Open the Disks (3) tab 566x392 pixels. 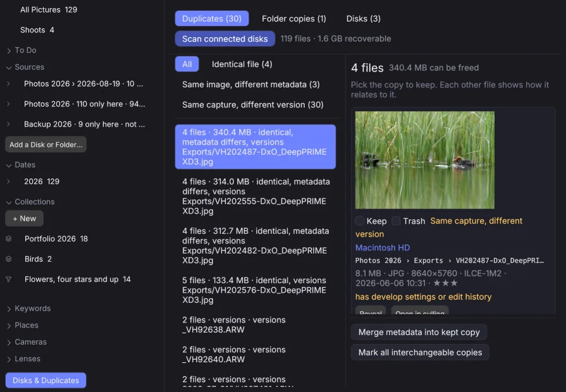364,18
